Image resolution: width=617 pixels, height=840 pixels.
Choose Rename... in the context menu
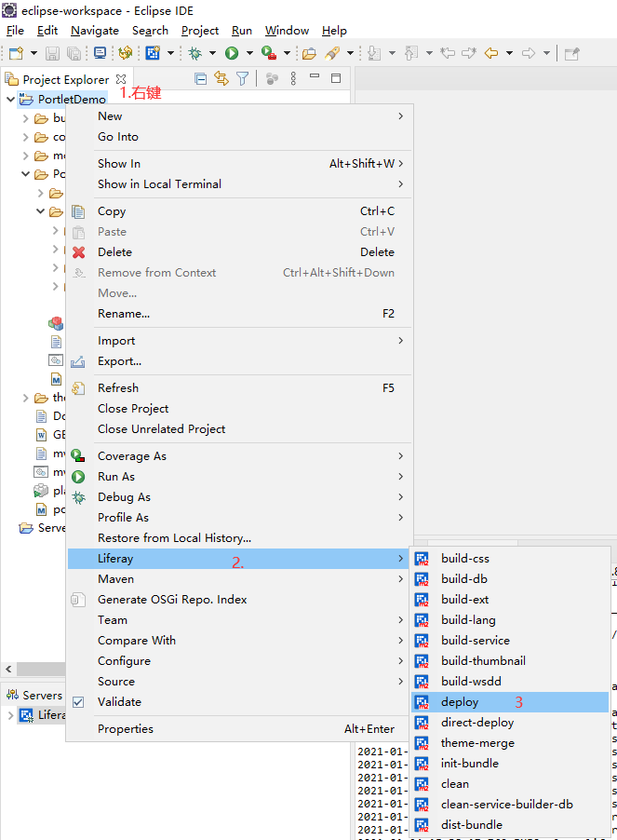point(240,314)
